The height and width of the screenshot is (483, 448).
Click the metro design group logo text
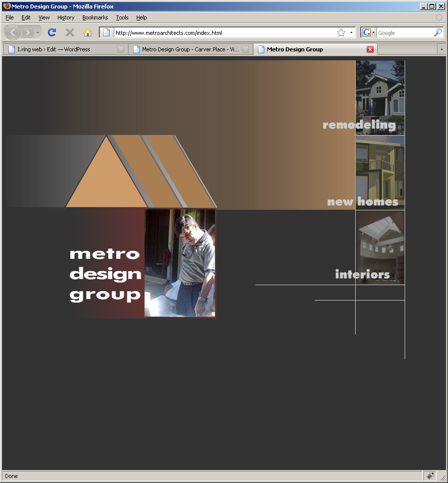pyautogui.click(x=105, y=275)
